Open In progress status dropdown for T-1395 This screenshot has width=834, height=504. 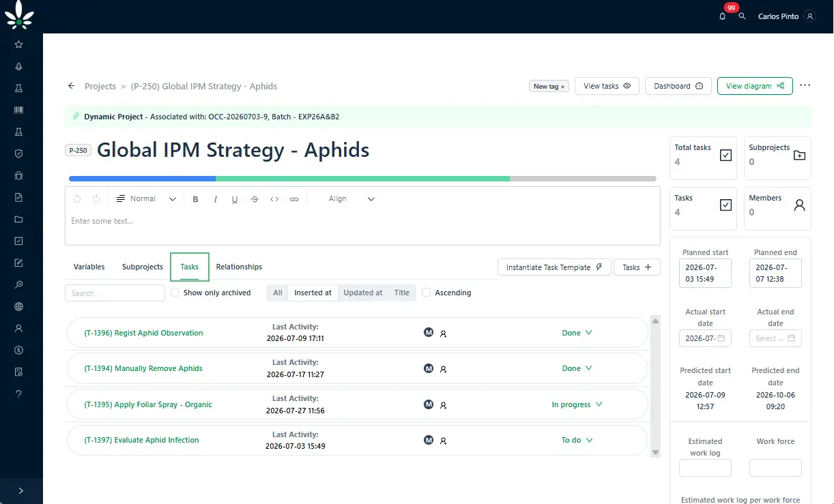click(577, 404)
